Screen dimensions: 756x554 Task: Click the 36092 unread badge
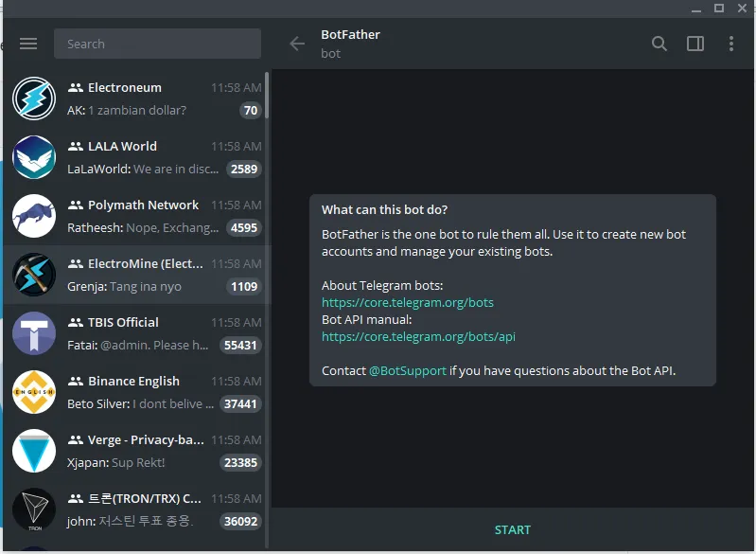click(x=240, y=521)
